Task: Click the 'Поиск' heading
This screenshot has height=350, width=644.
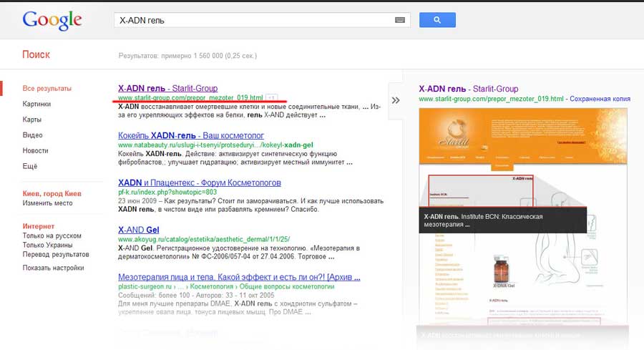Action: [36, 54]
